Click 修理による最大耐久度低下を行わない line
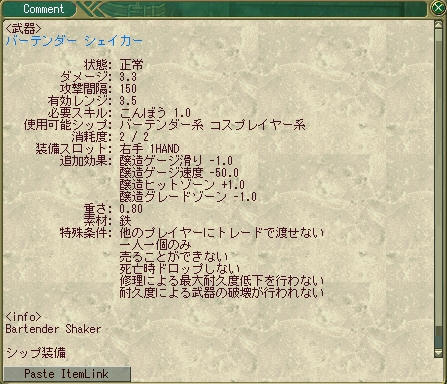Screen dimensions: 447x384 [x=222, y=281]
